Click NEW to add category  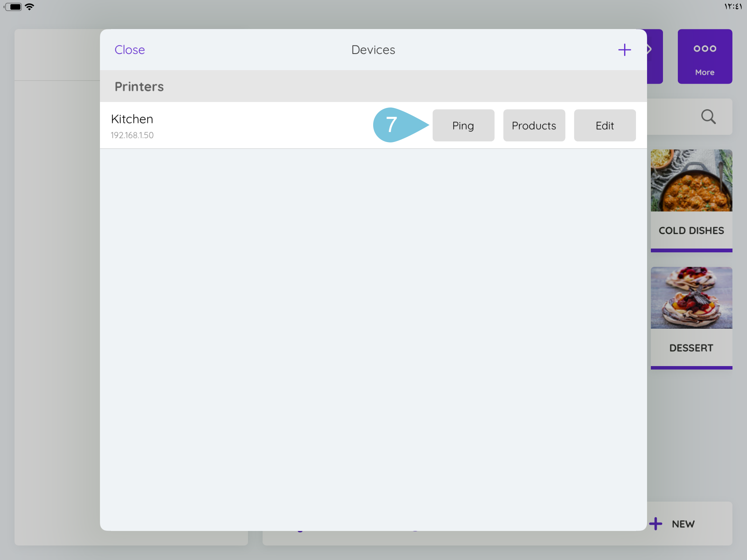click(672, 524)
